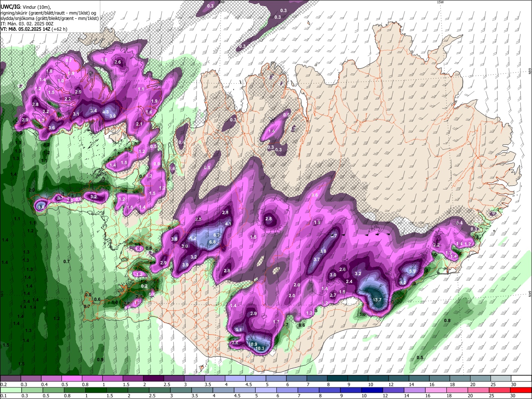
Task: Pick the pale lavender swatch between 4 and 4.5 in the upper legend row
Action: click(235, 379)
